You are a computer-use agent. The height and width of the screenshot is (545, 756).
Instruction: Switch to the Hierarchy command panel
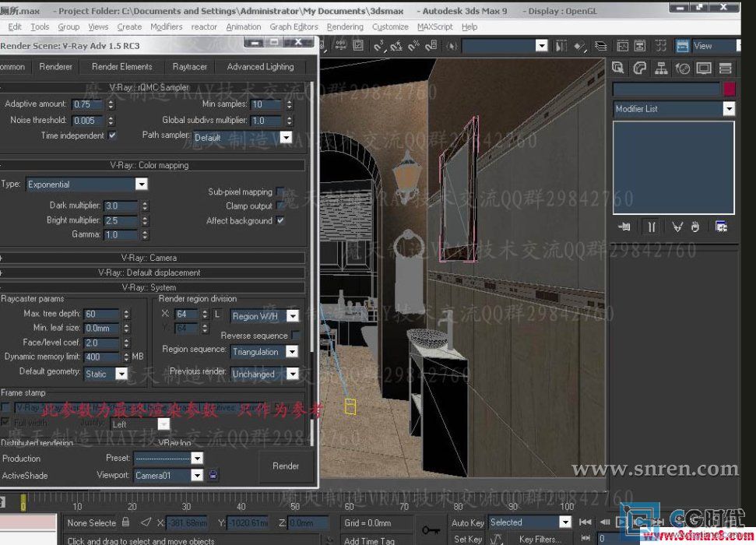click(x=661, y=68)
